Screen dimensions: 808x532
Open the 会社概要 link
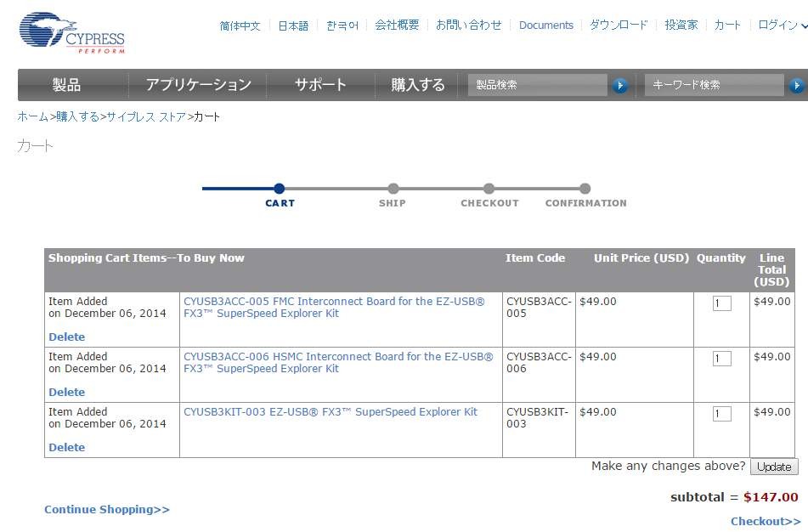397,25
